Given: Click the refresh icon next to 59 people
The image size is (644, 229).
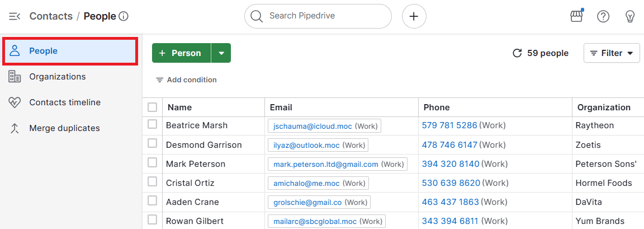Looking at the screenshot, I should click(x=517, y=53).
